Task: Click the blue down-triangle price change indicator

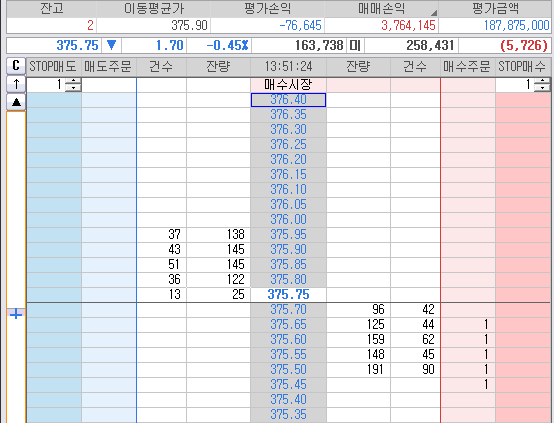Action: tap(112, 45)
